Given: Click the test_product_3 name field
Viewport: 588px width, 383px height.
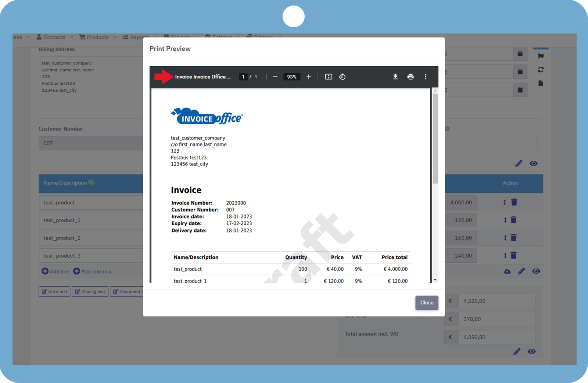Looking at the screenshot, I should pos(91,255).
